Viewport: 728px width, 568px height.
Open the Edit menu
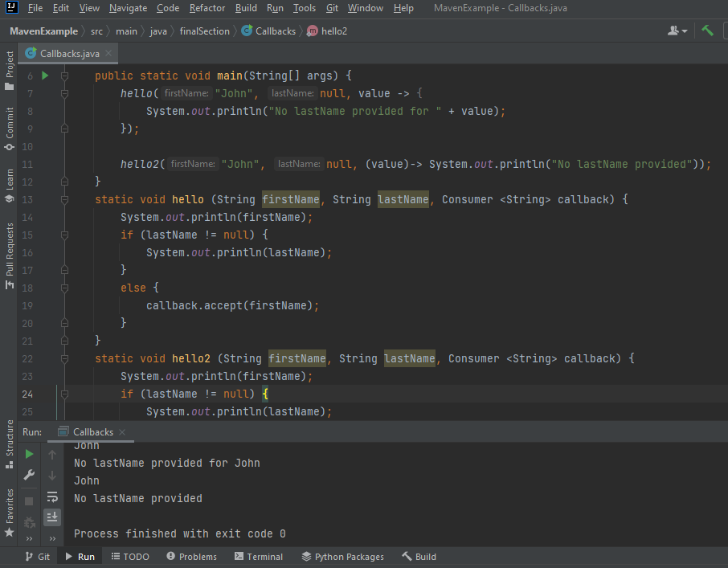[x=61, y=8]
